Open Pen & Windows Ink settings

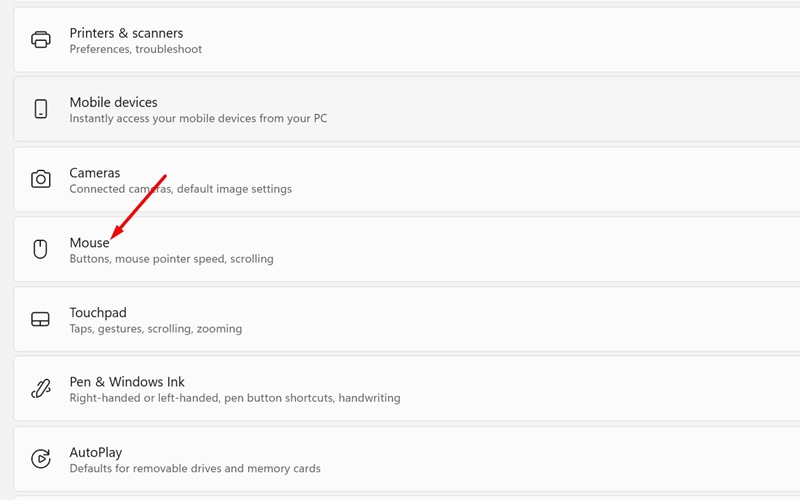tap(127, 382)
